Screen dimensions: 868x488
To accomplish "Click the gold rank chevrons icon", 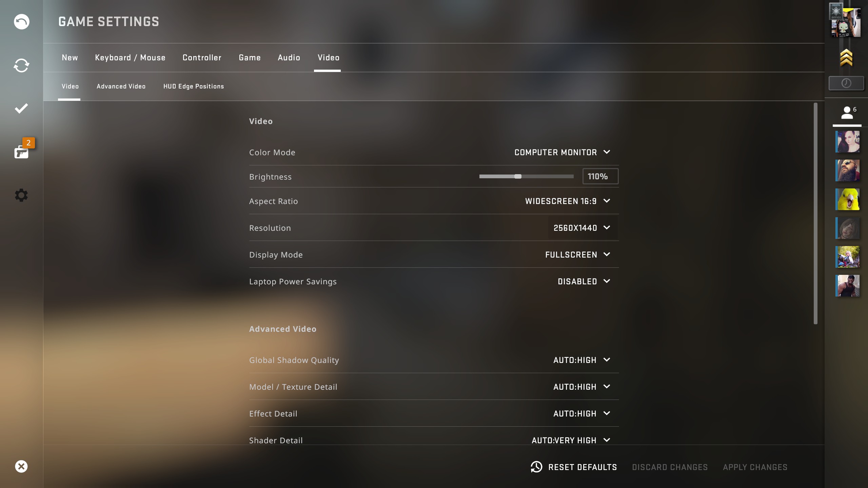I will tap(846, 58).
